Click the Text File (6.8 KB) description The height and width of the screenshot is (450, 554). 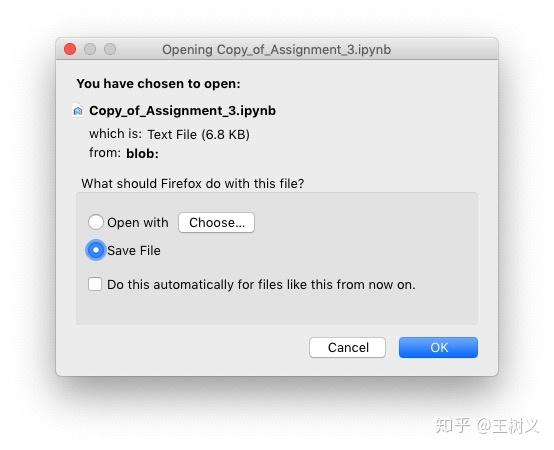pyautogui.click(x=199, y=135)
